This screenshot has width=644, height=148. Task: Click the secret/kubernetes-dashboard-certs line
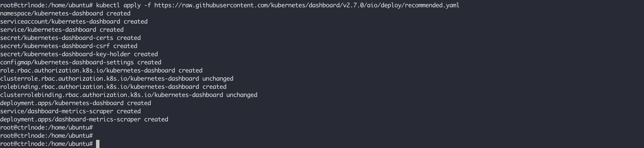[70, 38]
